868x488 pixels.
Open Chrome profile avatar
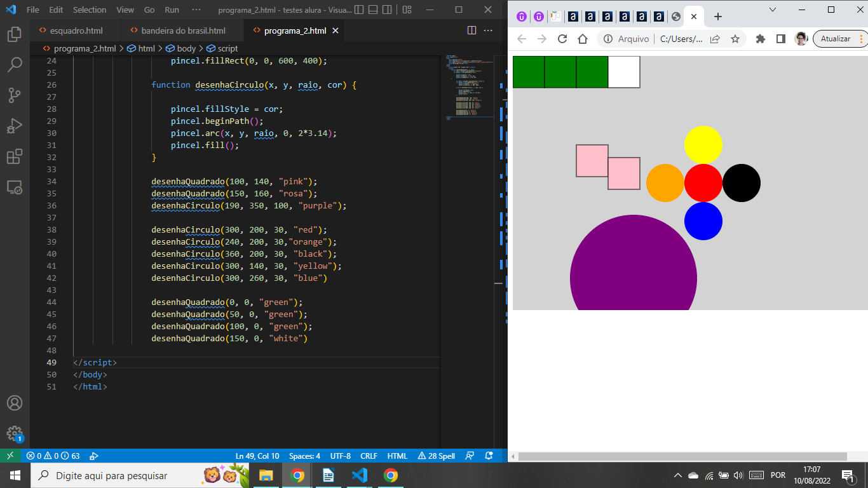click(x=801, y=39)
